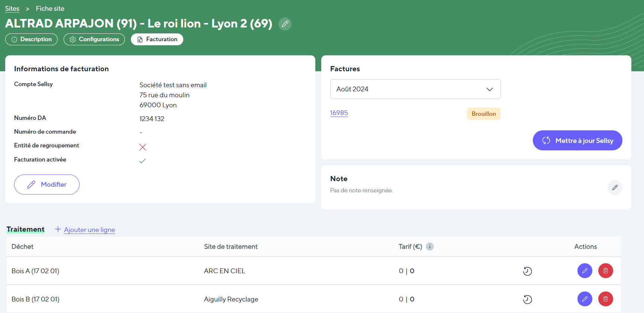The image size is (644, 313).
Task: Edit the Bois A treatment line
Action: 585,271
